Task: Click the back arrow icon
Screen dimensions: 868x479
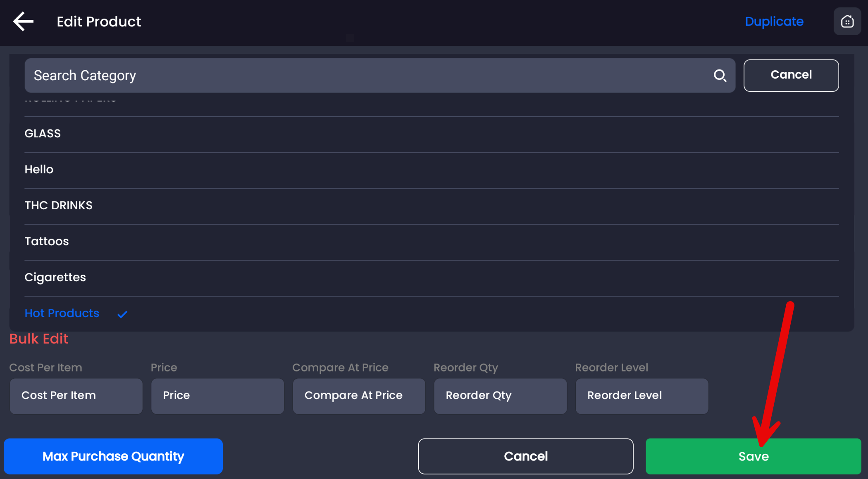Action: pyautogui.click(x=23, y=22)
